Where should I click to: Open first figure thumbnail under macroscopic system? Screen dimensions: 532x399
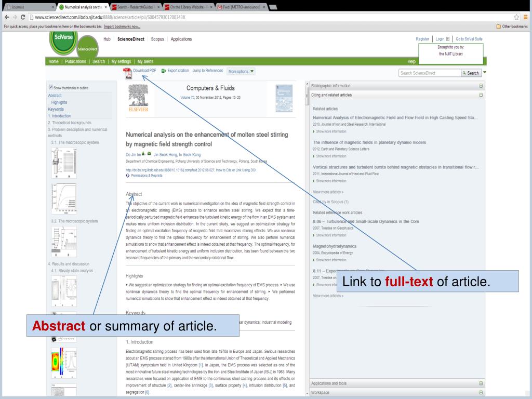64,163
